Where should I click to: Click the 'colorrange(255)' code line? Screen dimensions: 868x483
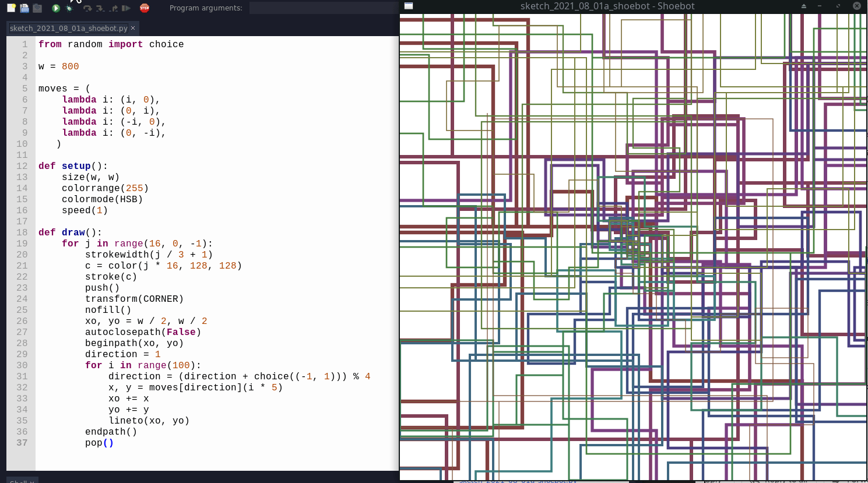click(x=105, y=188)
